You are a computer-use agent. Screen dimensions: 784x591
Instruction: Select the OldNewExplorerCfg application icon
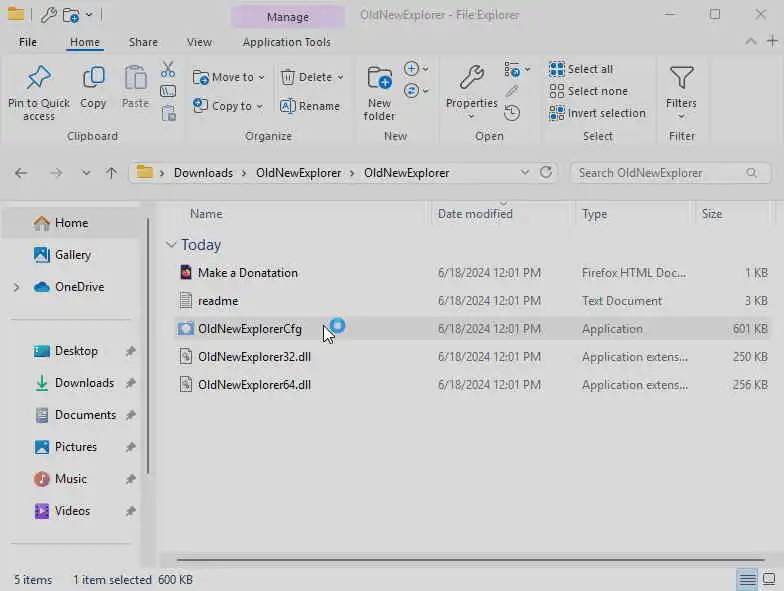(186, 328)
